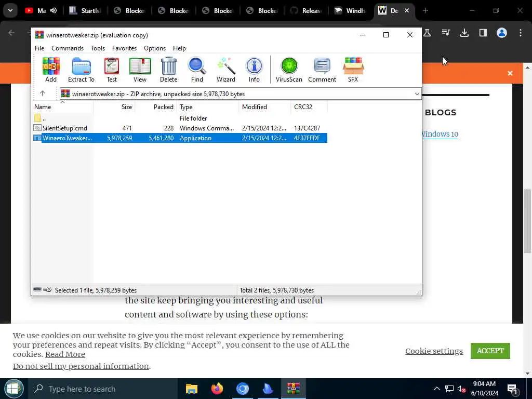Open Chrome profile avatar icon
Screen dimensions: 532x399
click(502, 33)
